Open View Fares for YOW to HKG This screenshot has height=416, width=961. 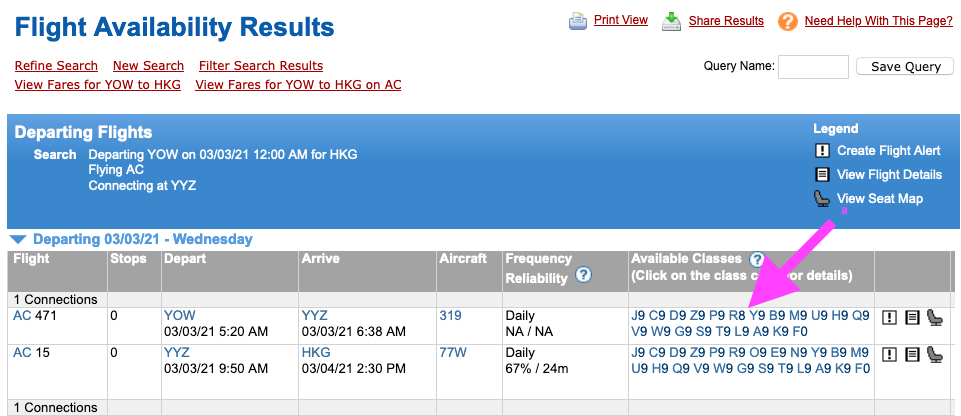tap(97, 85)
